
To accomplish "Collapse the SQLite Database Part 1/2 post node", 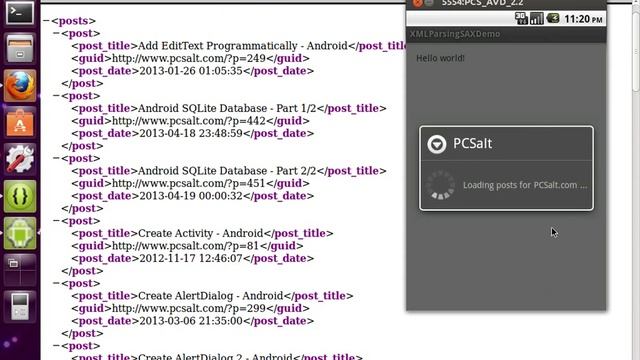I will point(56,96).
